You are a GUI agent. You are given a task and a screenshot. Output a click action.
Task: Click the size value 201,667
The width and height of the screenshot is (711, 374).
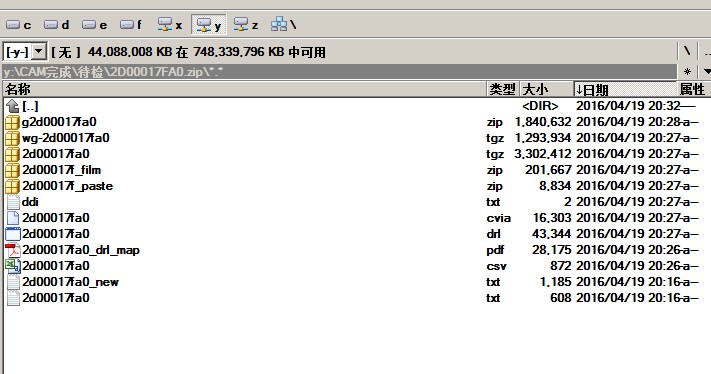tap(548, 170)
